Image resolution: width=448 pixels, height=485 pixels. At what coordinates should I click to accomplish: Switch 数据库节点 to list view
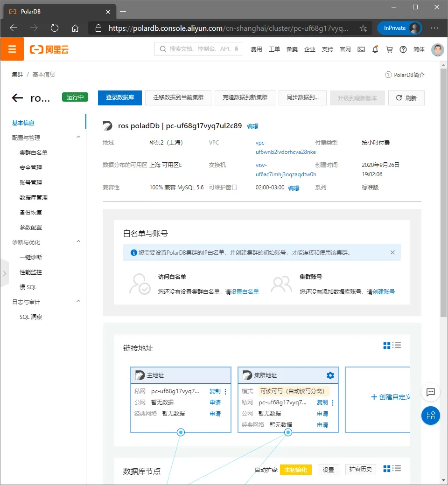coord(397,468)
